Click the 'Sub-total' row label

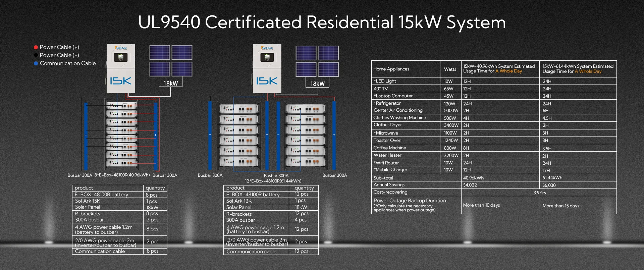click(x=383, y=178)
